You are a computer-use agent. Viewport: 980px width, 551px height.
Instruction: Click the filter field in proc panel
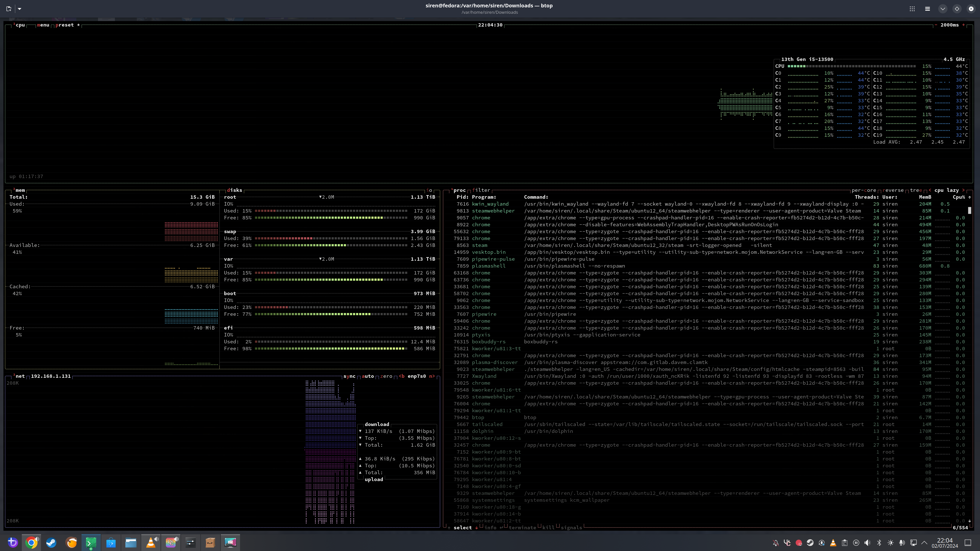pyautogui.click(x=481, y=190)
